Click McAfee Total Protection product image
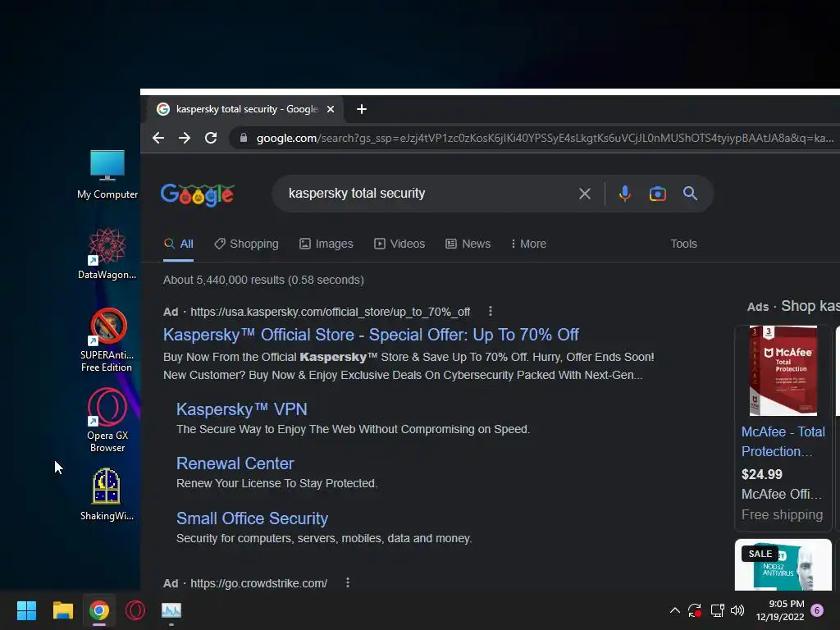 pos(783,370)
